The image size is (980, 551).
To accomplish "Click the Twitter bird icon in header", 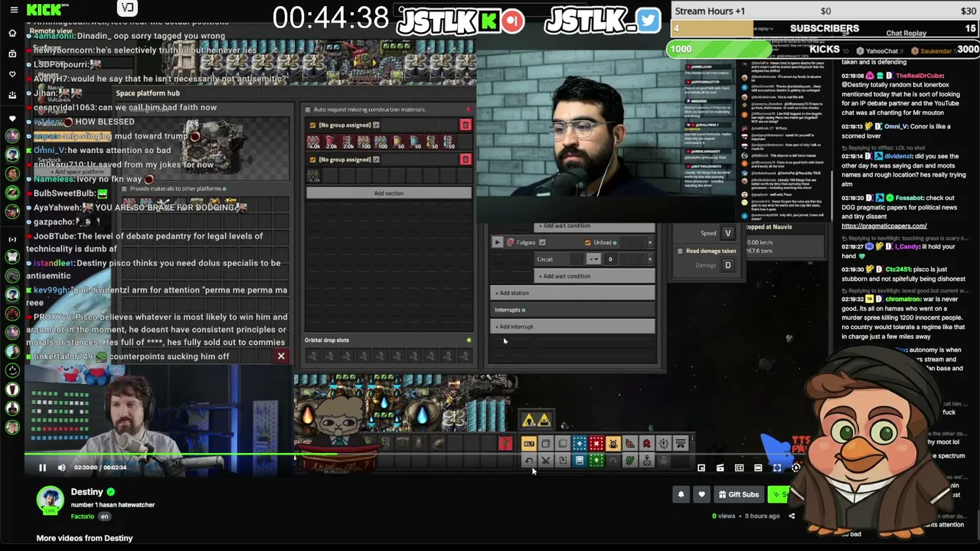I will click(x=648, y=21).
